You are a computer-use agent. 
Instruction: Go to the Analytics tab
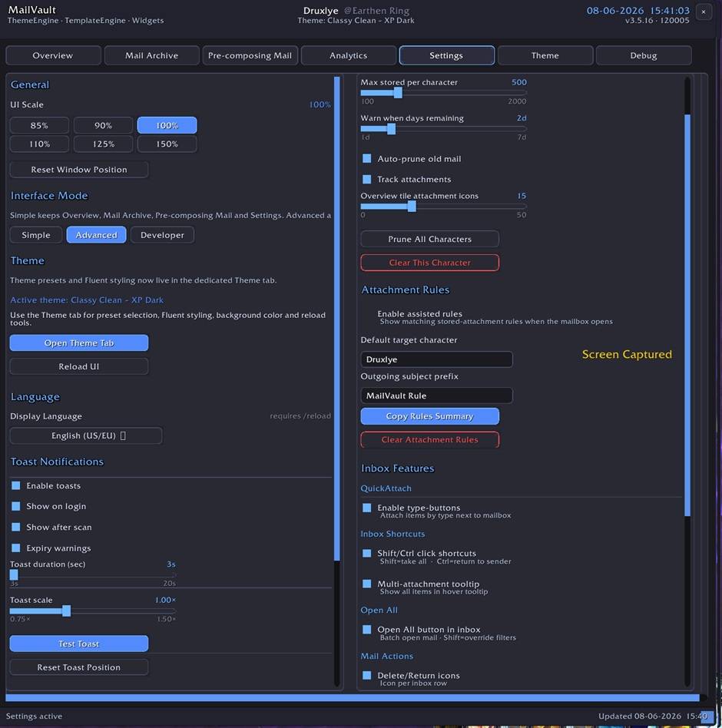tap(348, 55)
